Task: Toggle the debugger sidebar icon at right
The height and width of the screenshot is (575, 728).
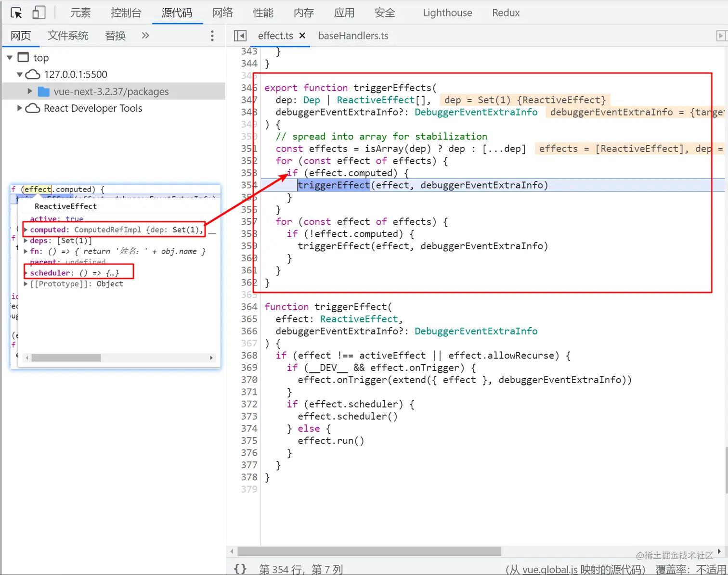Action: click(x=721, y=36)
